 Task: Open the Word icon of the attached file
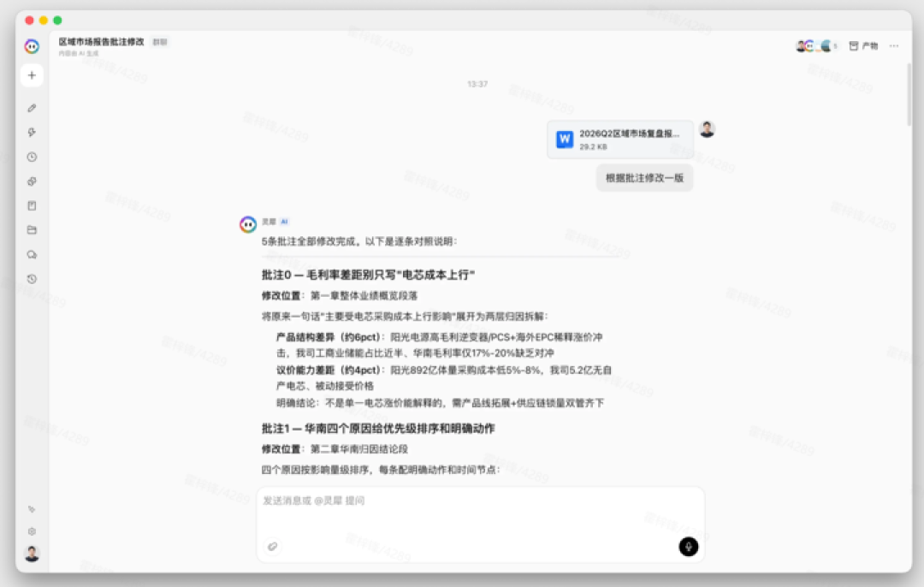pos(565,139)
